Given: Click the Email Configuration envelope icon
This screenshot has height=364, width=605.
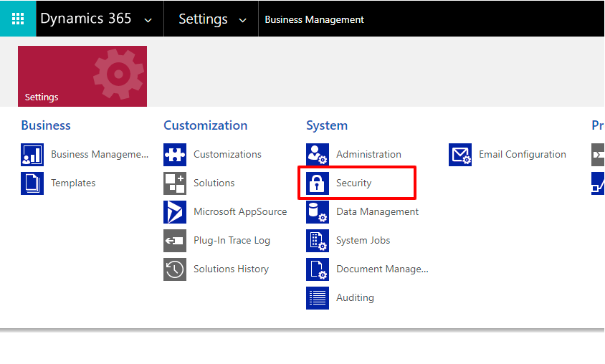Looking at the screenshot, I should pos(460,155).
